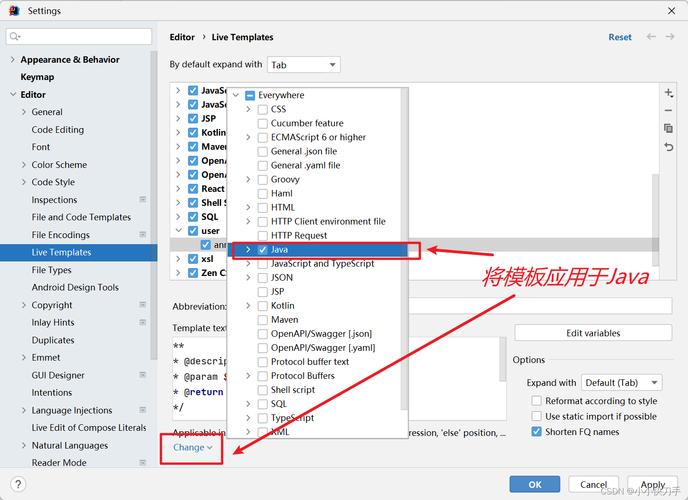688x500 pixels.
Task: Click the restore deleted defaults icon
Action: pyautogui.click(x=669, y=147)
